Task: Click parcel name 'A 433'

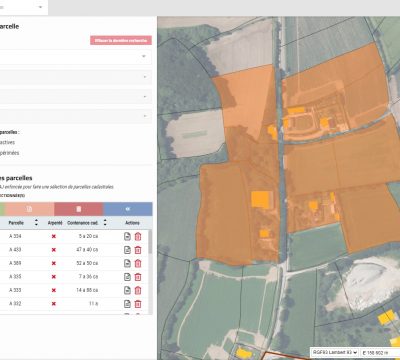Action: tap(15, 250)
